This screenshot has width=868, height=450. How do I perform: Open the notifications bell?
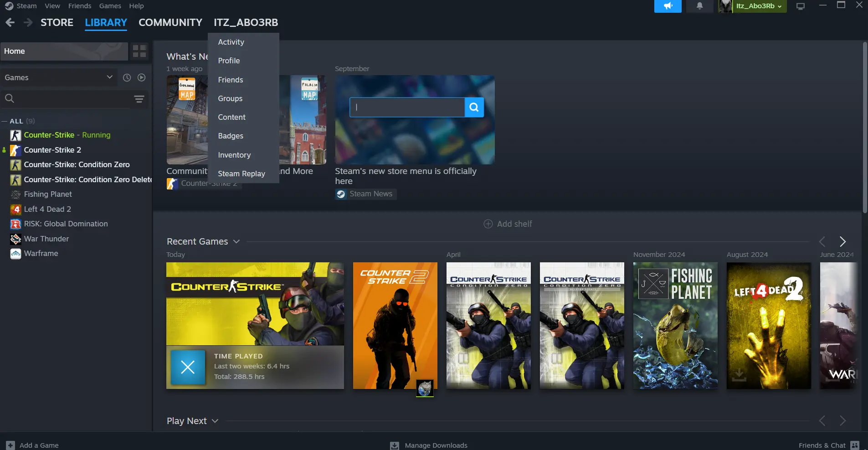699,6
